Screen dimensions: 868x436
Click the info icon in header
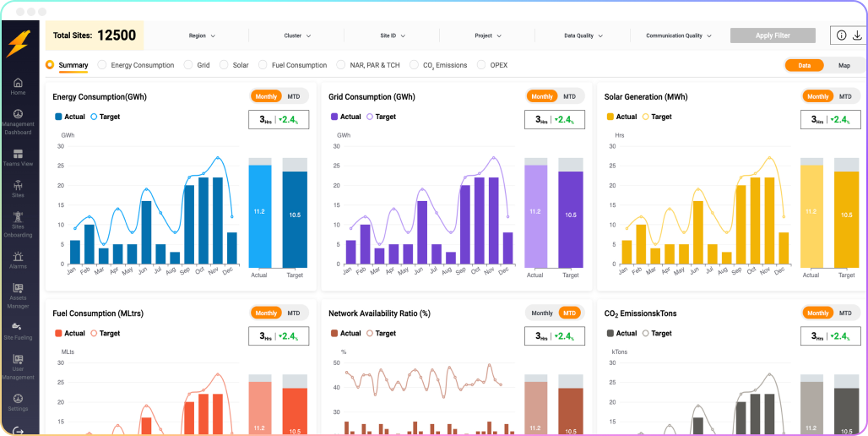click(841, 35)
